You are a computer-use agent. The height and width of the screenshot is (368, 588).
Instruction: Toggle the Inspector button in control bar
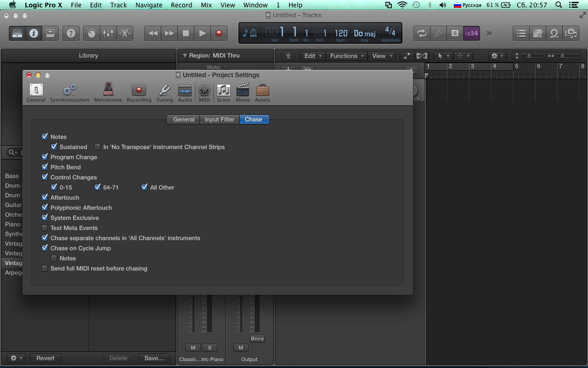point(34,33)
